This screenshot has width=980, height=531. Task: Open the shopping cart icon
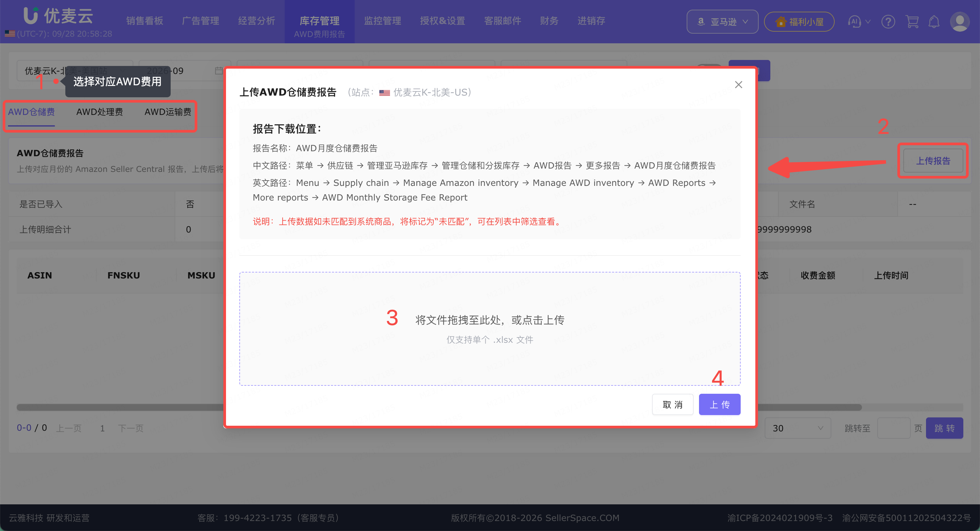(912, 22)
